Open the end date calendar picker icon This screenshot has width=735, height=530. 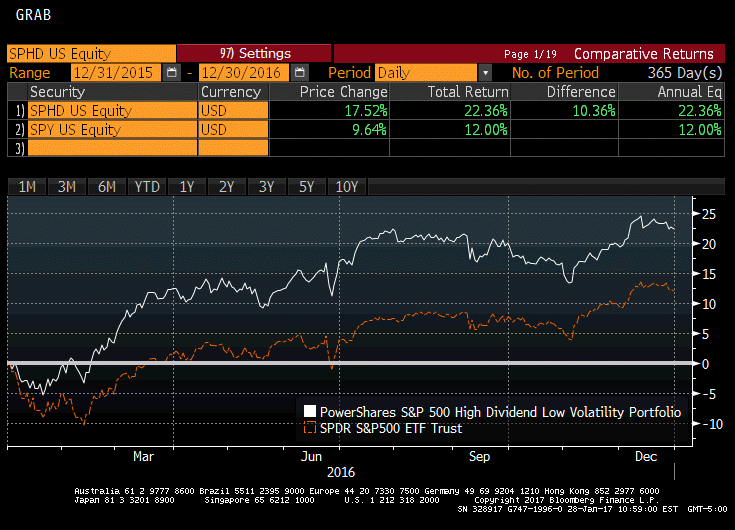click(300, 73)
